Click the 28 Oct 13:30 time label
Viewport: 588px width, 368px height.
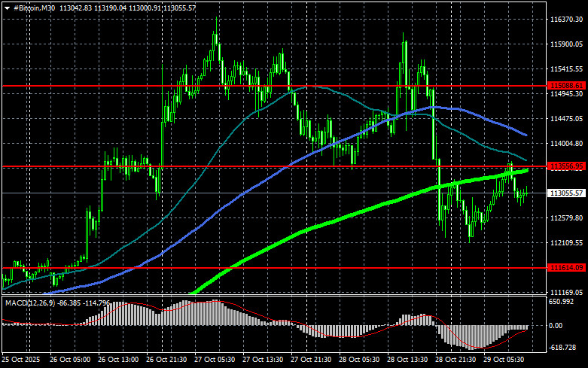point(407,360)
